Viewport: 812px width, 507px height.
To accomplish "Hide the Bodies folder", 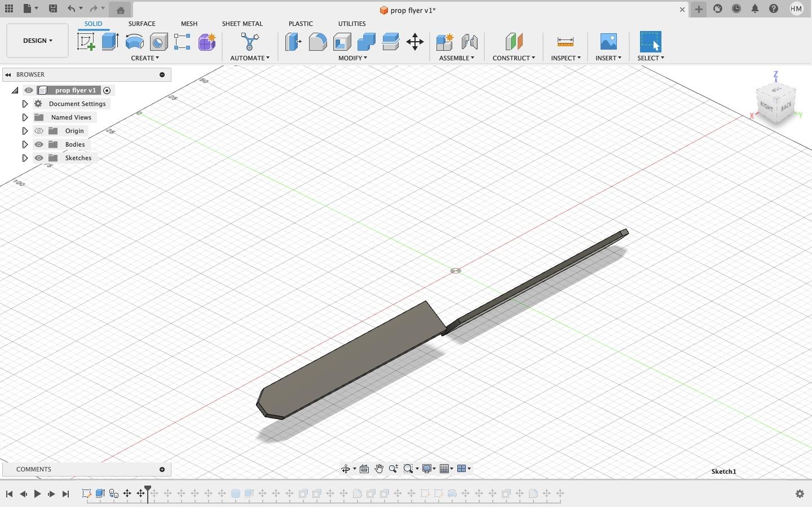I will pyautogui.click(x=39, y=144).
